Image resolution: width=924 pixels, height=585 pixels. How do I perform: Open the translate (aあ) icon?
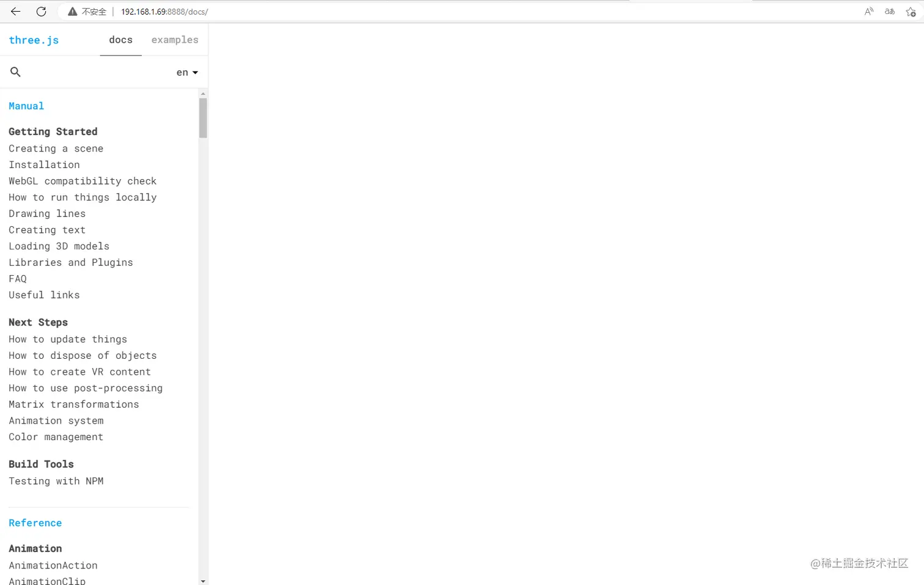(x=889, y=11)
